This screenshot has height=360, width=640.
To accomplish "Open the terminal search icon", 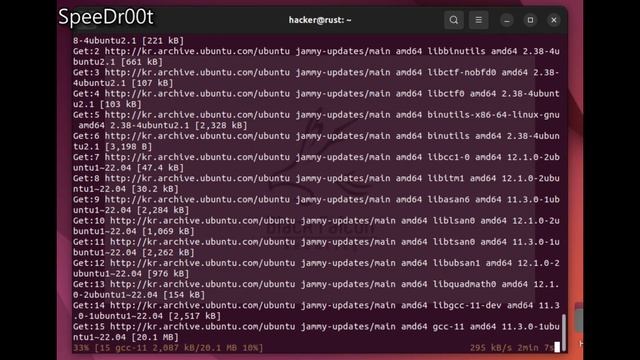I will (x=453, y=20).
